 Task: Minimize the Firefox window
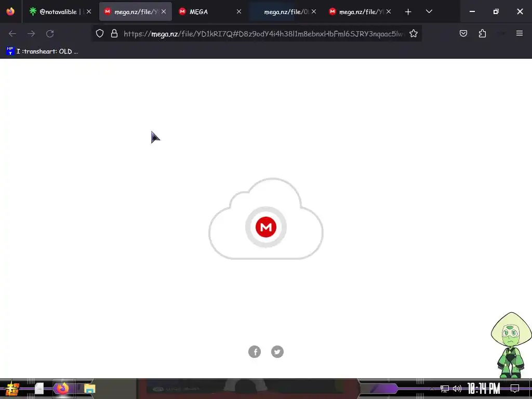pos(472,11)
